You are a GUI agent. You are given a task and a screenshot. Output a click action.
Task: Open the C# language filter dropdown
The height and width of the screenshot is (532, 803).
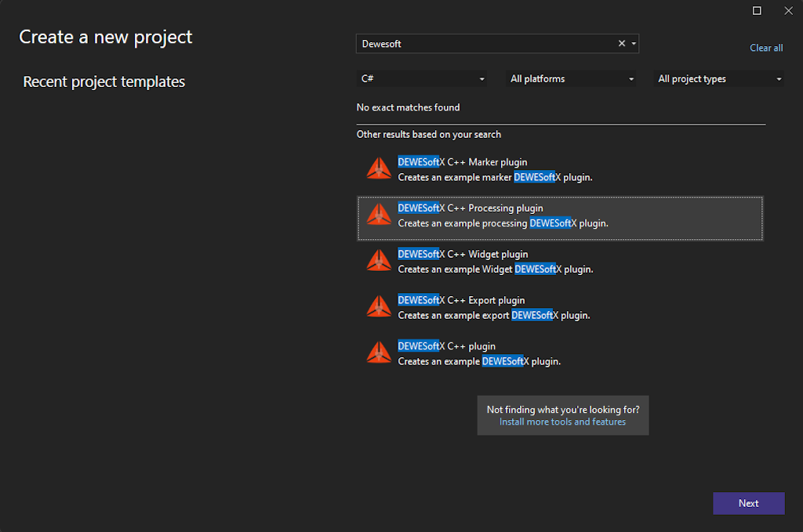421,79
